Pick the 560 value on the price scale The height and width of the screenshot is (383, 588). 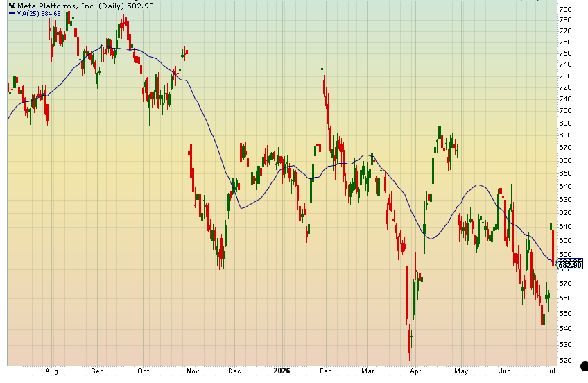click(x=565, y=298)
